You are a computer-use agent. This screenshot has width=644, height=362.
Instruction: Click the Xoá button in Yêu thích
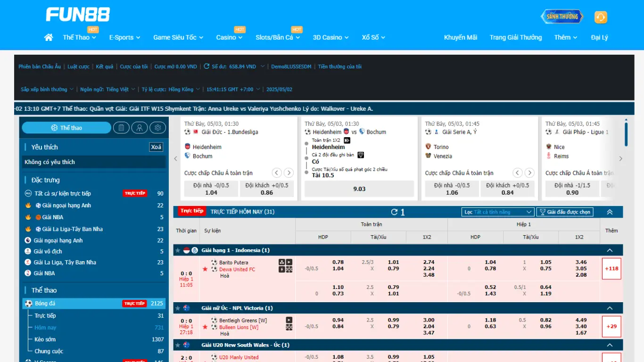click(156, 147)
